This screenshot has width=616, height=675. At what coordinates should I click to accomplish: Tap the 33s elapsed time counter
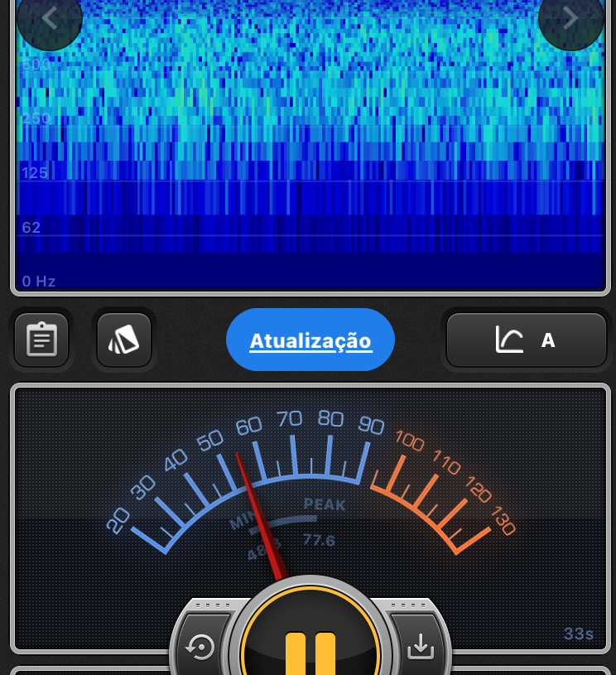pos(579,634)
